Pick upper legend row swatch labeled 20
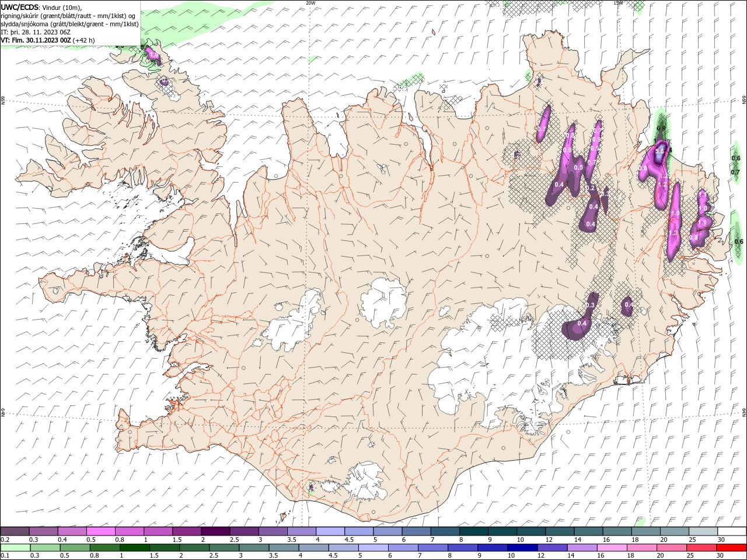 coord(675,531)
